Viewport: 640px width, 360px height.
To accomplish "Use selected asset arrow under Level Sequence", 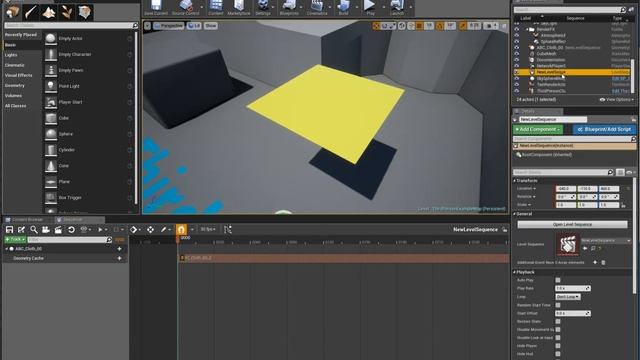I will point(585,248).
